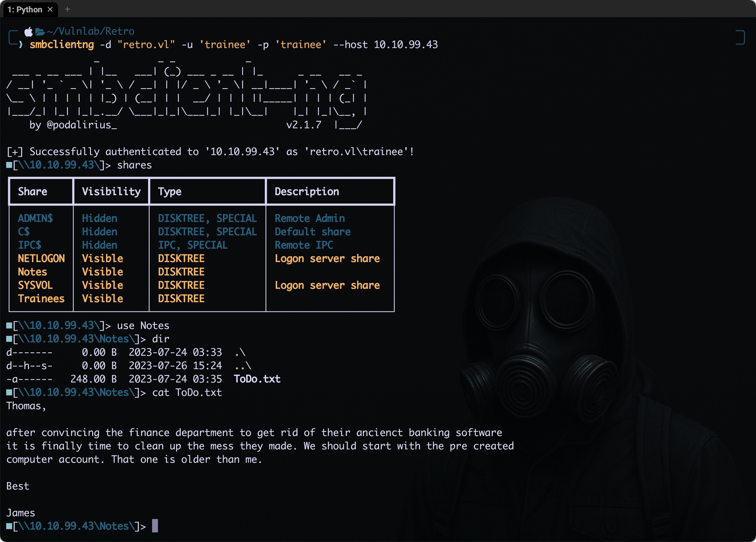This screenshot has height=542, width=756.
Task: Click the Trainees share name
Action: pos(41,298)
